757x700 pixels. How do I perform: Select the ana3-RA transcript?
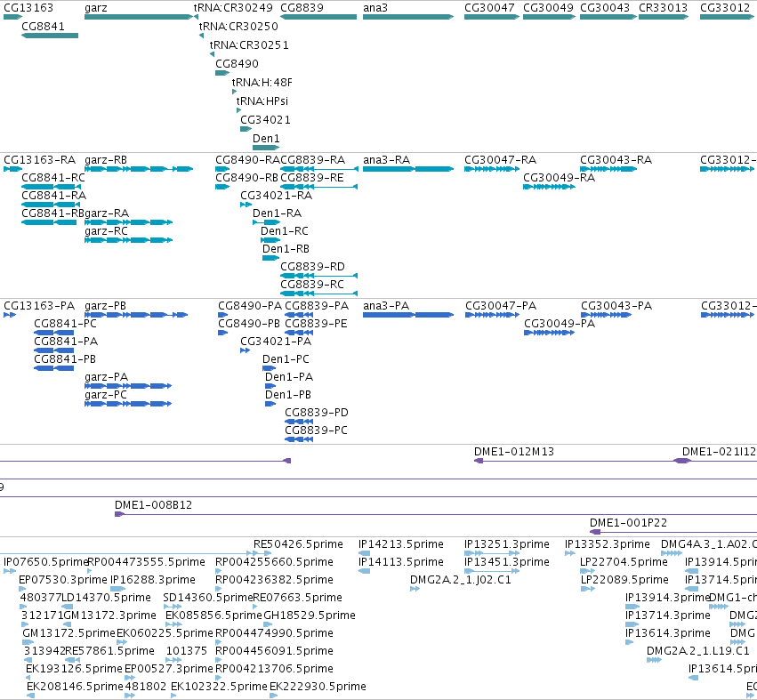point(408,169)
